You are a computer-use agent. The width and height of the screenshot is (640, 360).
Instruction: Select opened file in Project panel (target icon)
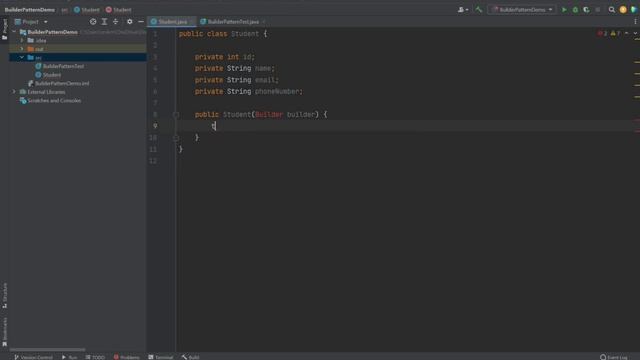(x=93, y=22)
